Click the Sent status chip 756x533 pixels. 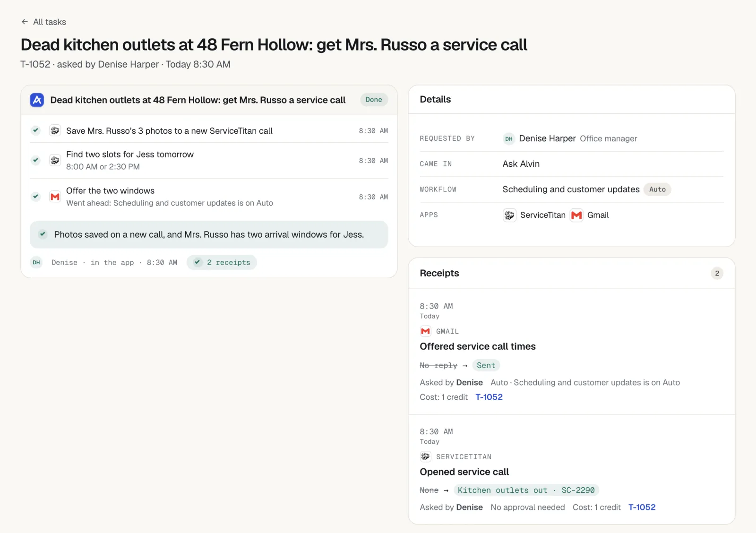coord(486,365)
